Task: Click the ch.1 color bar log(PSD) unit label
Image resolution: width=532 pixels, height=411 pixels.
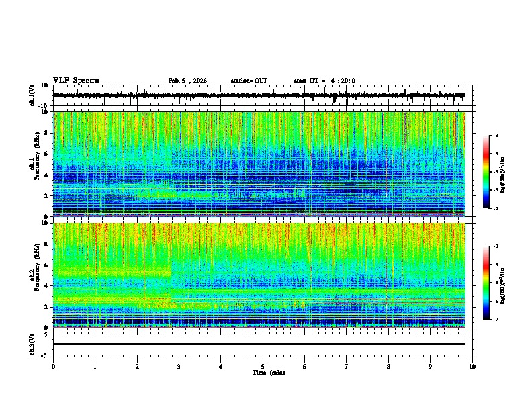Action: (503, 175)
